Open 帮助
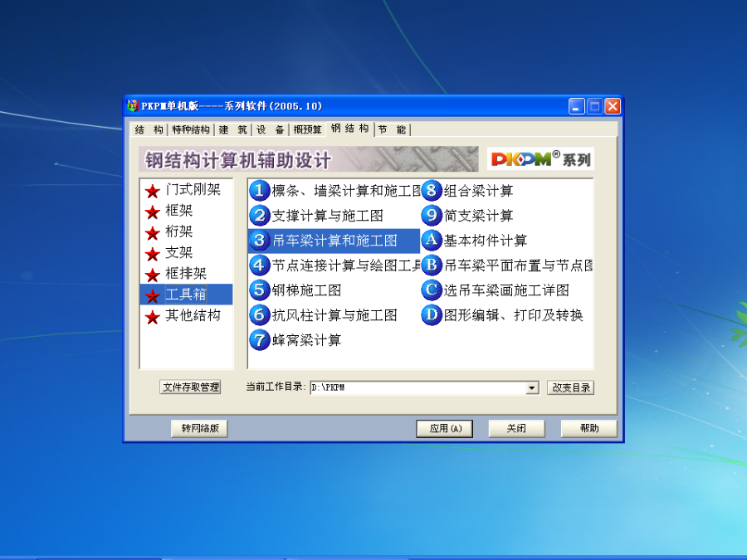747x560 pixels. point(588,429)
